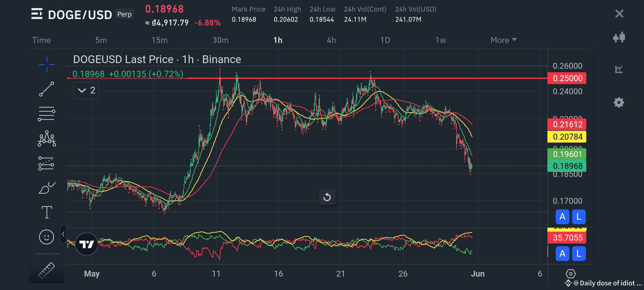Open the candlestick chart type icon
644x290 pixels.
click(619, 38)
